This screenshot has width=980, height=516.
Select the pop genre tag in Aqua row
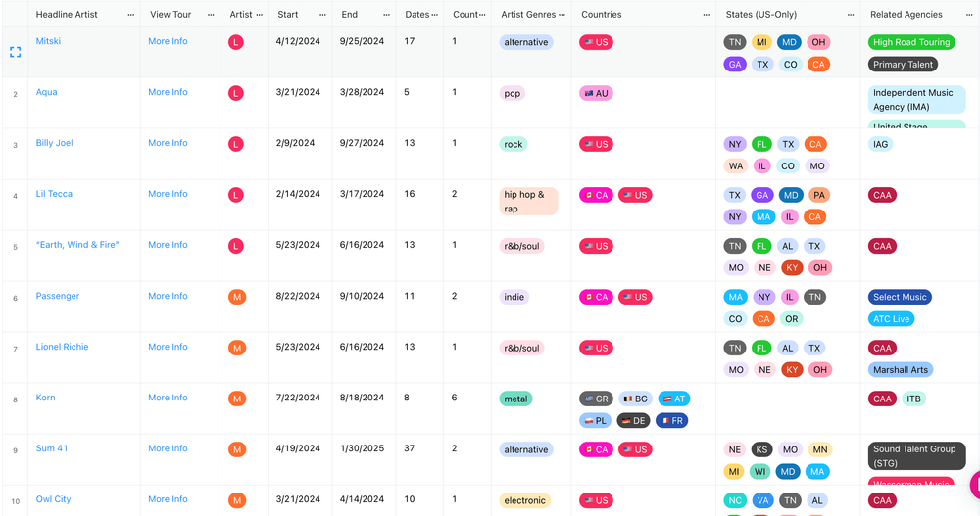click(x=512, y=94)
